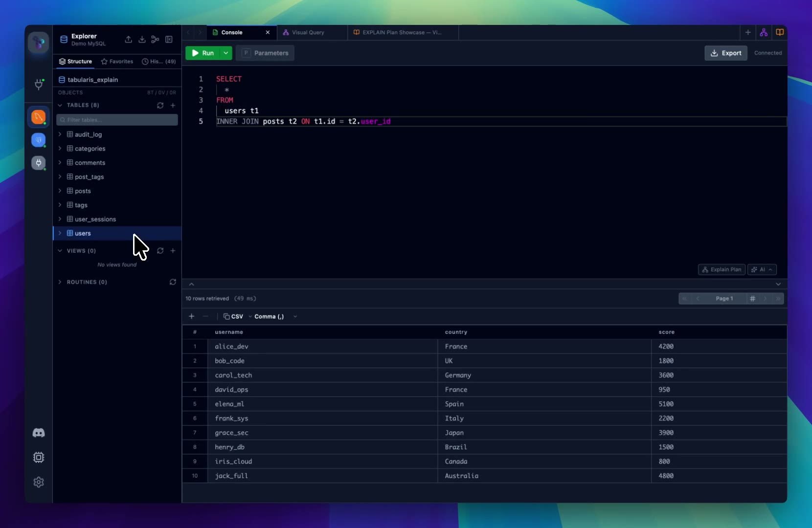Viewport: 812px width, 528px height.
Task: Open a new tab with the plus icon
Action: pos(748,33)
